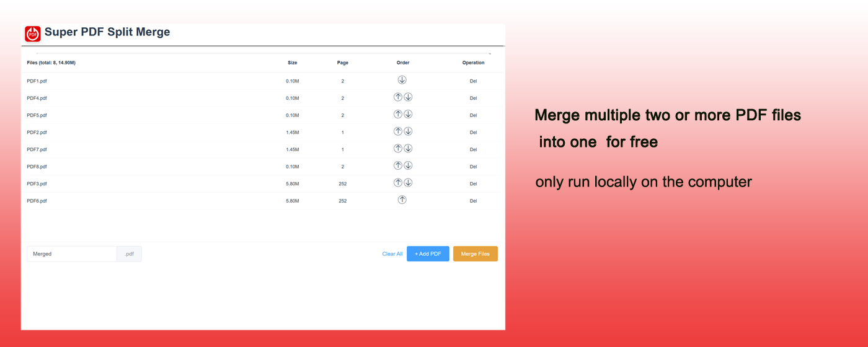
Task: Move PDF6.pdf up in order
Action: pyautogui.click(x=402, y=200)
